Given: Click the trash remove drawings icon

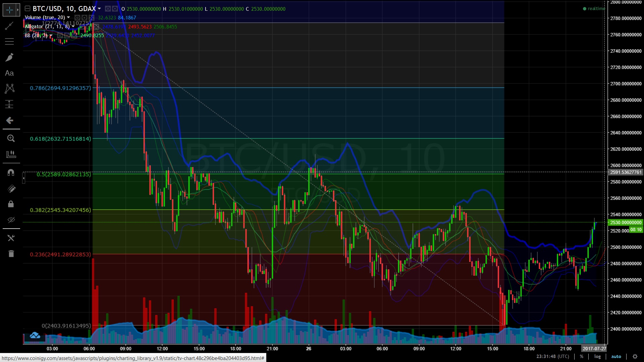Looking at the screenshot, I should pos(11,254).
